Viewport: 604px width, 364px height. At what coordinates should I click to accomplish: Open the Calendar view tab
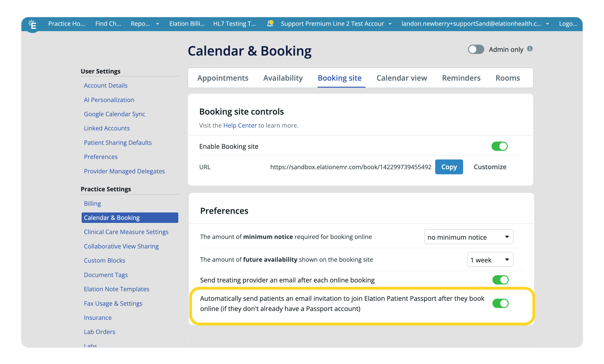(402, 78)
